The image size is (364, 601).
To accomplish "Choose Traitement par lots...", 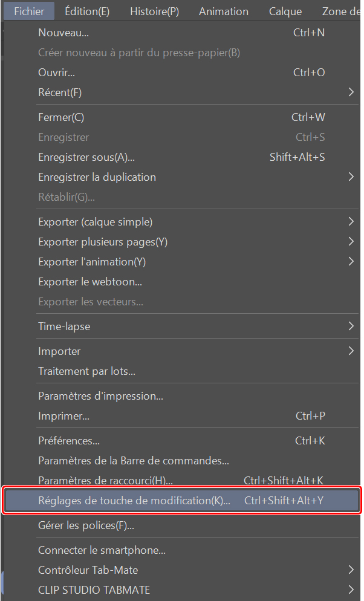I will [86, 371].
